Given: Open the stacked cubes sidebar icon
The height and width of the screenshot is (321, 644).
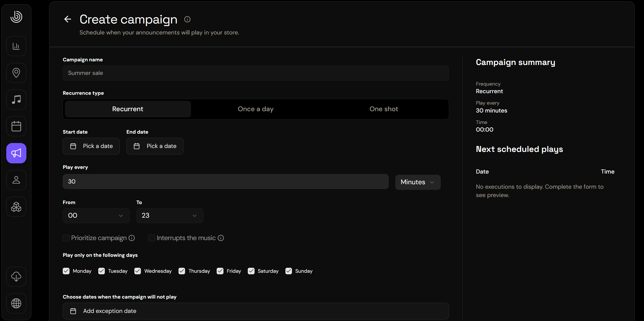Looking at the screenshot, I should [16, 207].
